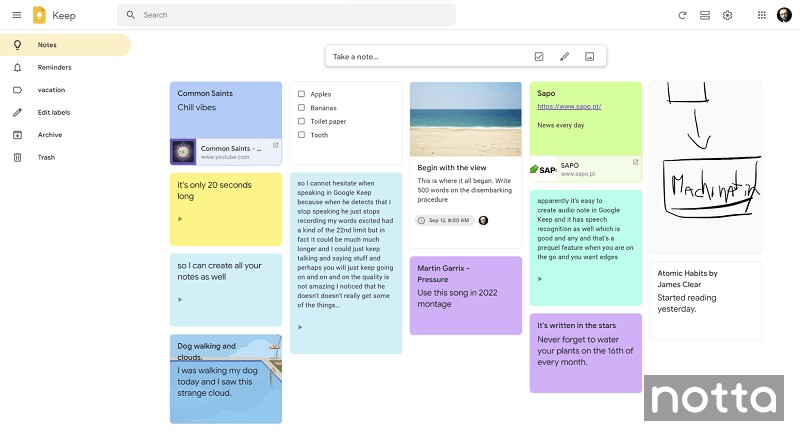Open the Google apps grid
Screen dimensions: 800x437
[x=762, y=15]
